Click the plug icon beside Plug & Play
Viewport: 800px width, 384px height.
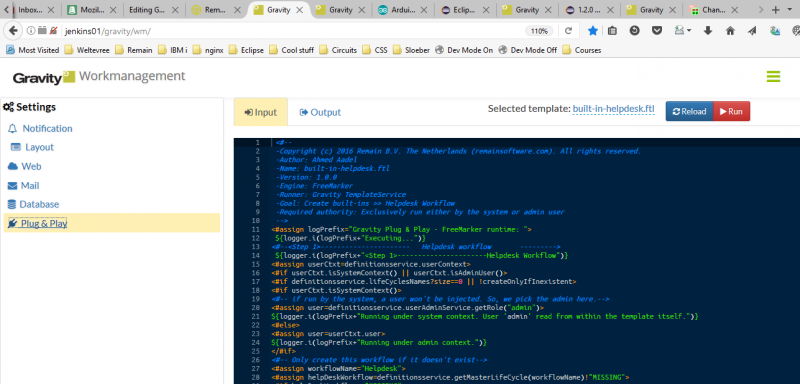coord(13,223)
